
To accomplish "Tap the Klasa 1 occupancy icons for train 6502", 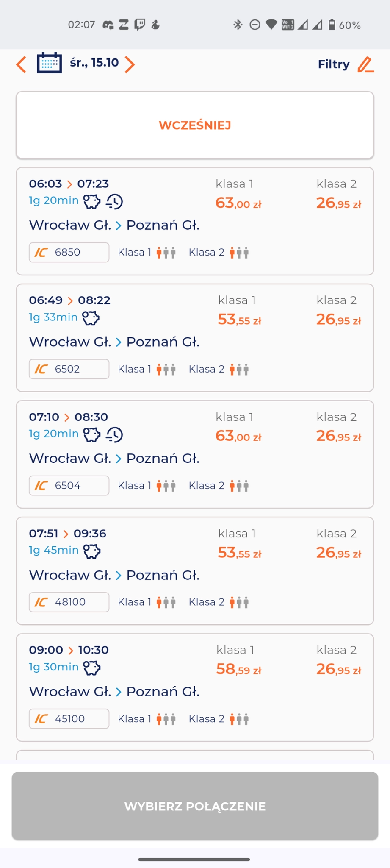I will click(166, 369).
